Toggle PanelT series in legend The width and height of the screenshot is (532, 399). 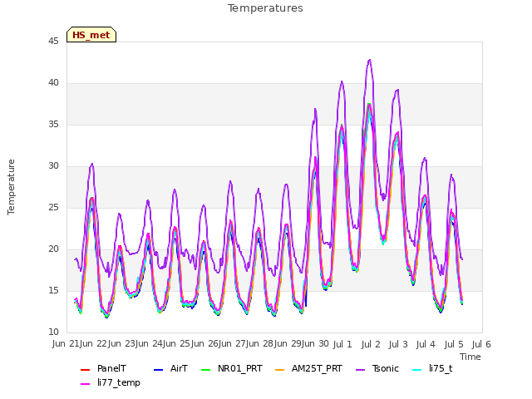[103, 369]
